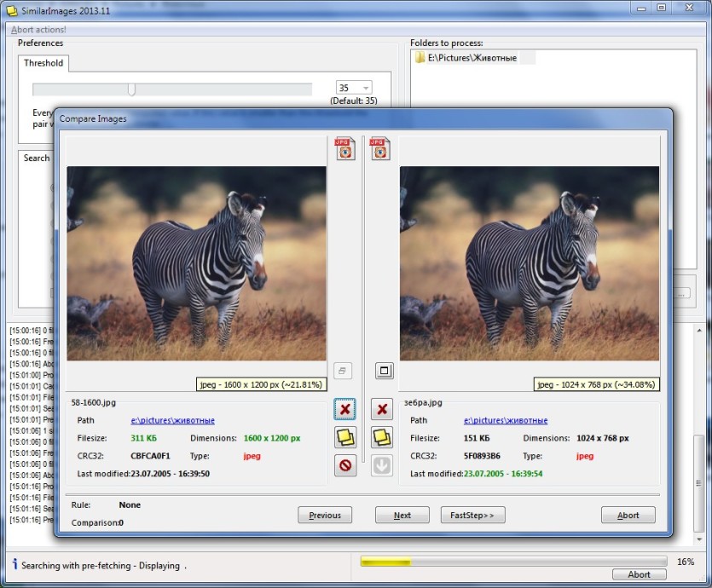Click Abort button in Compare Images dialog

[628, 515]
